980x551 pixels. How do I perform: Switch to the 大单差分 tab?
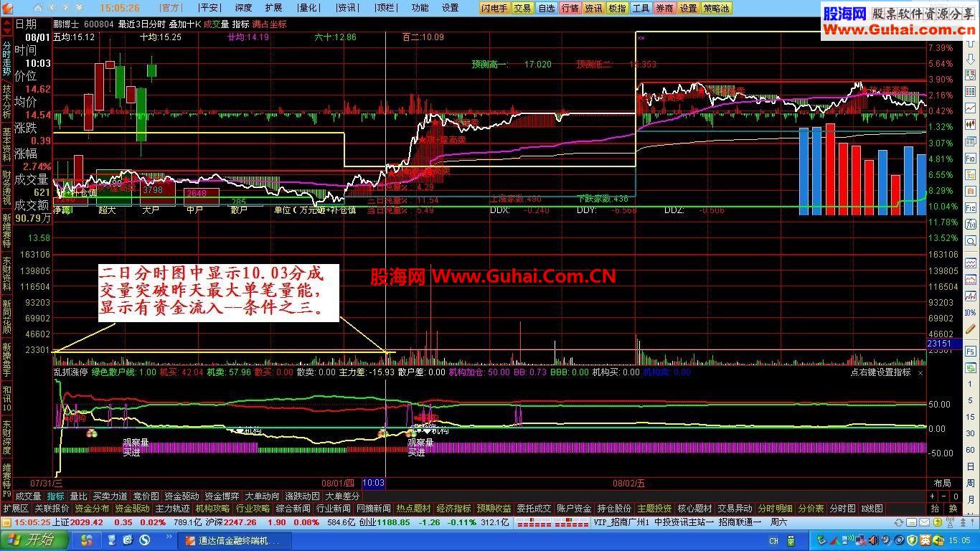coord(342,496)
